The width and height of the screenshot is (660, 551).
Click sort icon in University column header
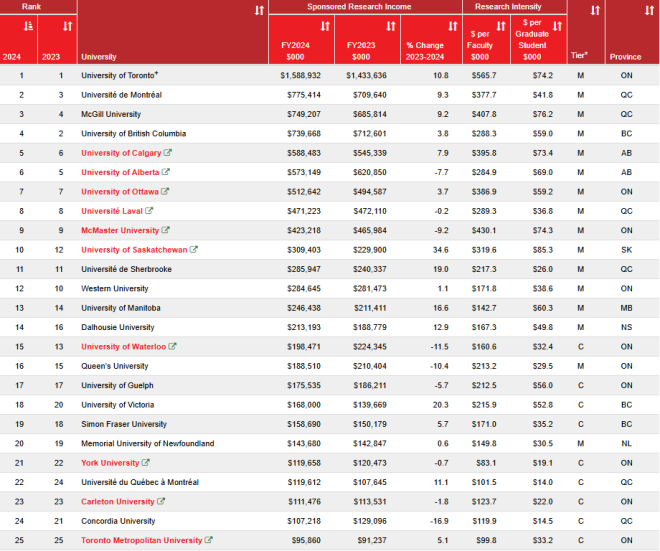pyautogui.click(x=260, y=10)
